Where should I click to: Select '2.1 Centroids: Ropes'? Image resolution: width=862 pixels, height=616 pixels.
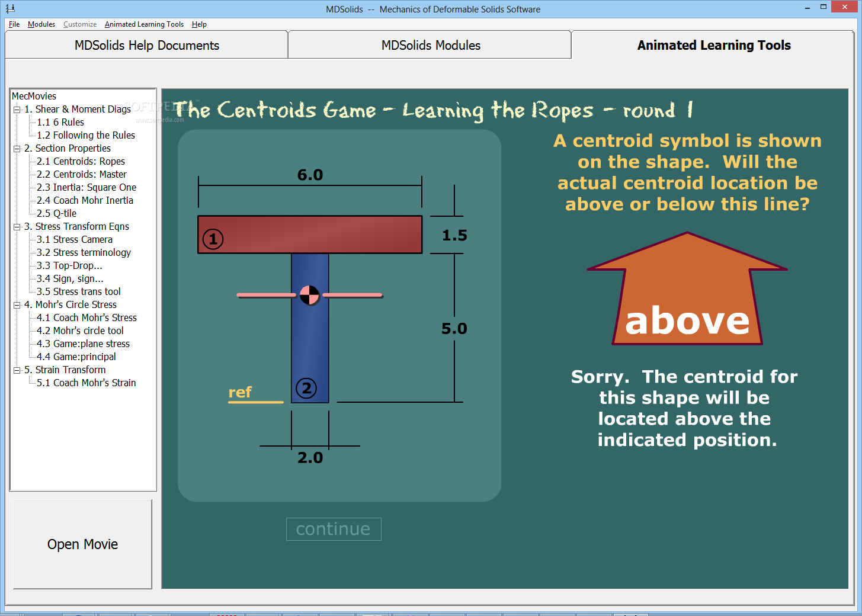(x=81, y=161)
